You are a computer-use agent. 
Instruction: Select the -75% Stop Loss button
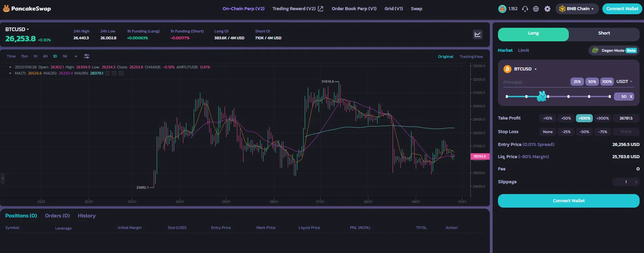click(x=603, y=132)
